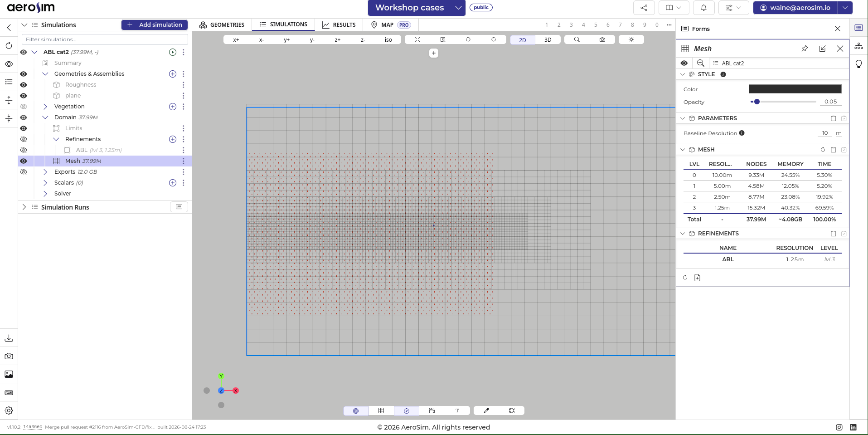Edit Baseline Resolution value field
The height and width of the screenshot is (435, 868).
coord(825,133)
